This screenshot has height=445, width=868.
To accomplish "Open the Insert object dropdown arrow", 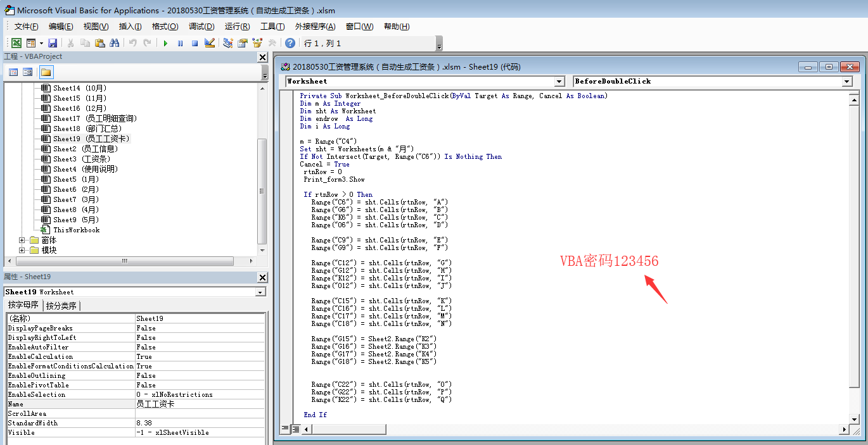I will [x=41, y=43].
